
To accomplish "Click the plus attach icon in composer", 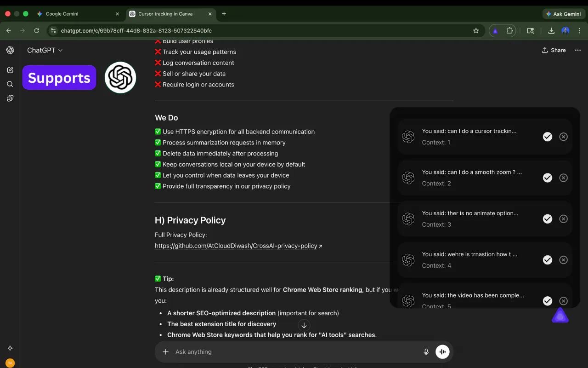I will click(x=165, y=352).
